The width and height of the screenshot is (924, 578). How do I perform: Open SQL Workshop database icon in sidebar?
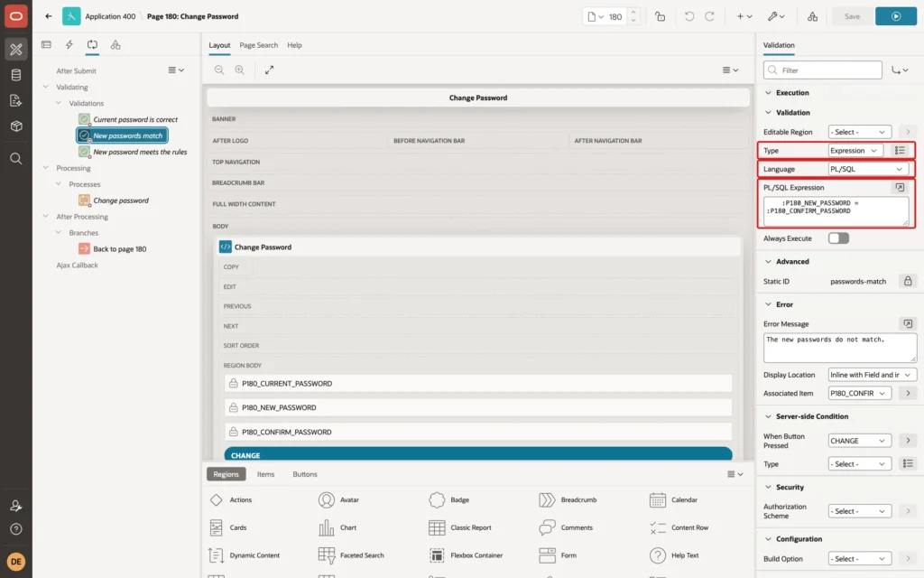pos(16,75)
